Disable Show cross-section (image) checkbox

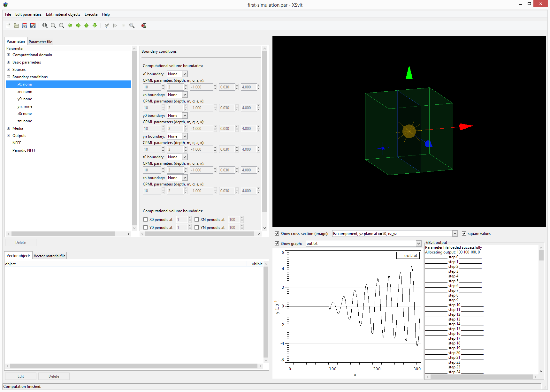pos(277,234)
